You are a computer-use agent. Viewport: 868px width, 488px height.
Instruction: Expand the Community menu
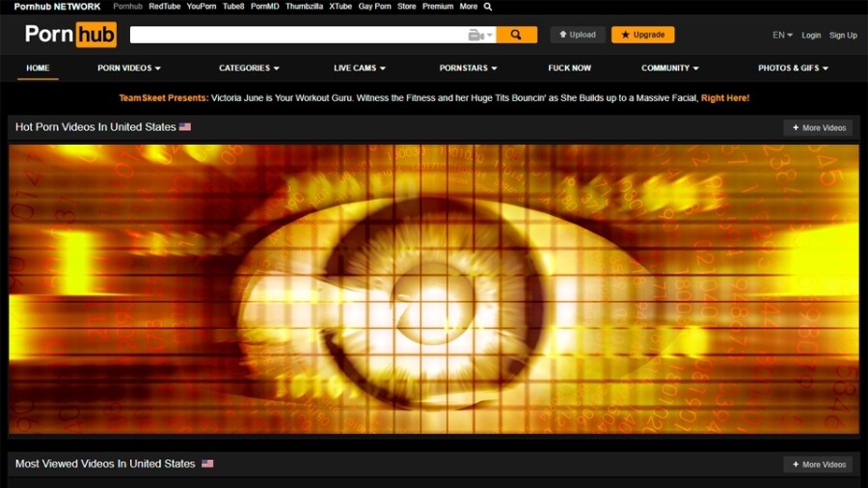669,68
